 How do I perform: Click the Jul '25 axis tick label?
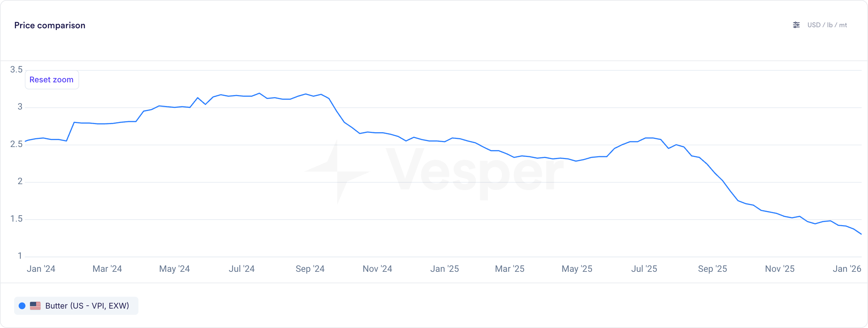coord(644,269)
